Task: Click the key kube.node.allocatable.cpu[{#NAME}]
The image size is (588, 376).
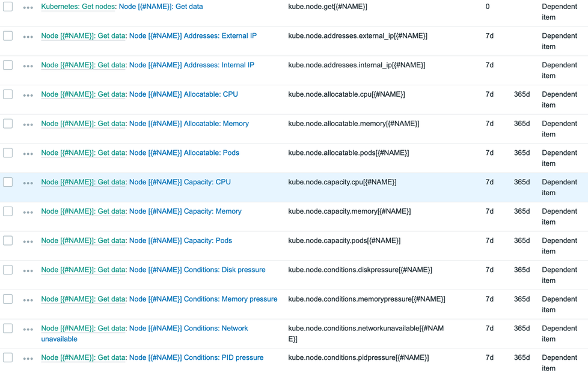Action: point(346,94)
